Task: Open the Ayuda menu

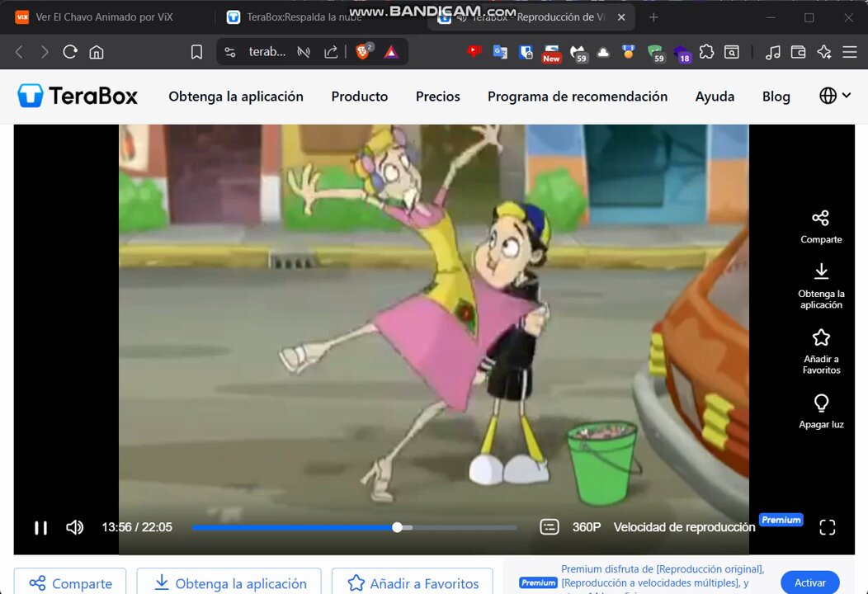Action: click(x=715, y=97)
